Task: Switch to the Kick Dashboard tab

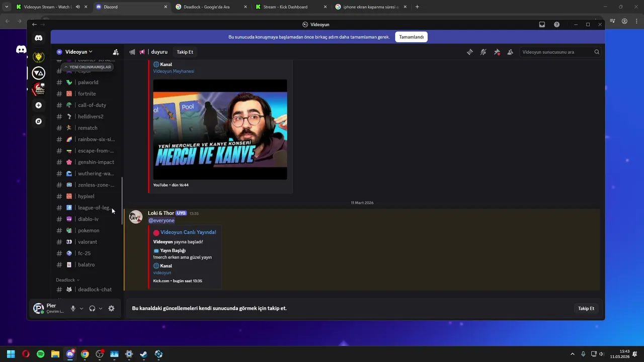Action: click(291, 7)
